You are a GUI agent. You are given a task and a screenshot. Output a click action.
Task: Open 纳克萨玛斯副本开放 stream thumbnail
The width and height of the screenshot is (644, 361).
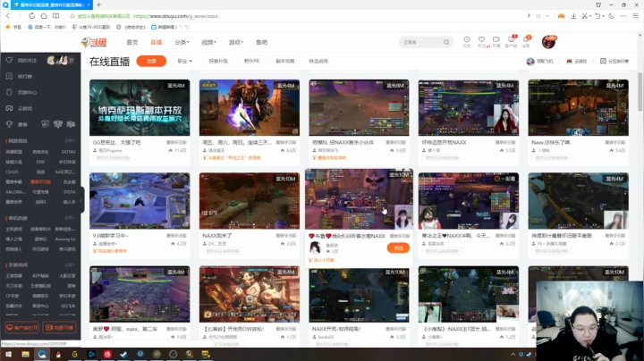point(140,107)
